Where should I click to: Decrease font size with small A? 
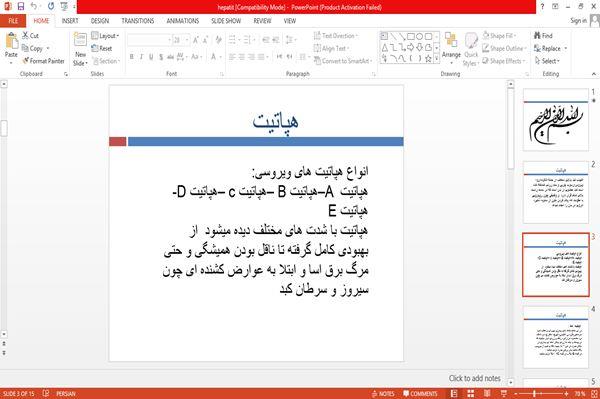tap(205, 40)
